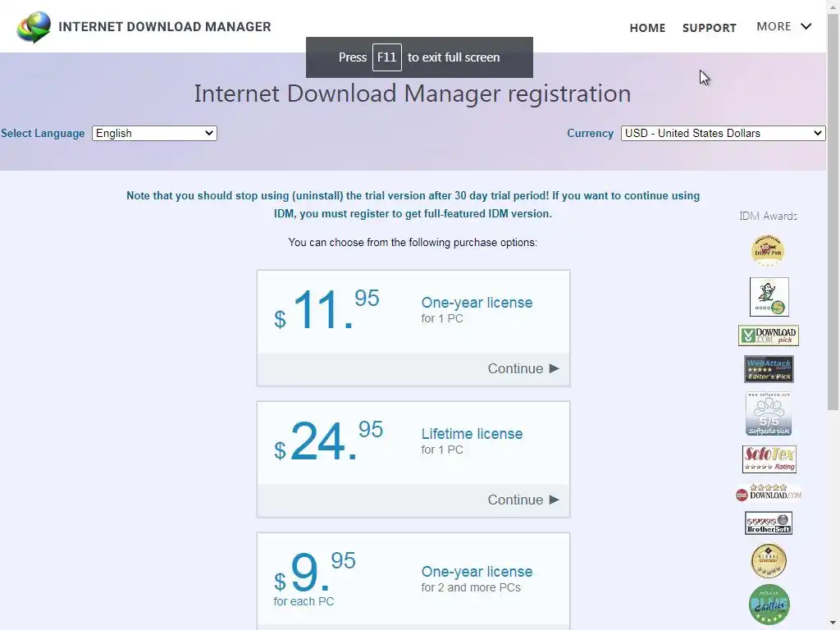
Task: Click the green frog five-star award badge
Action: tap(769, 297)
